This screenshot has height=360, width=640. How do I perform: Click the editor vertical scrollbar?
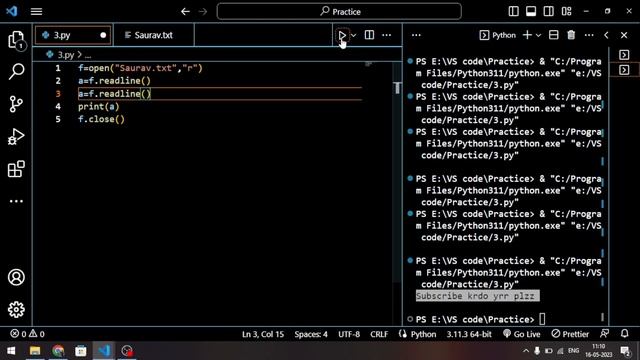click(397, 171)
